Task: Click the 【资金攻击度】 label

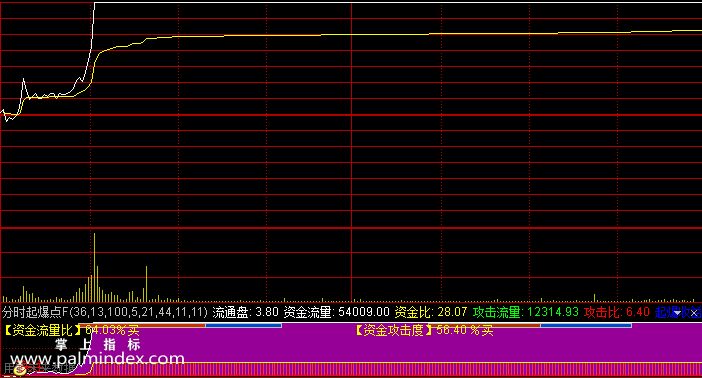Action: [394, 331]
